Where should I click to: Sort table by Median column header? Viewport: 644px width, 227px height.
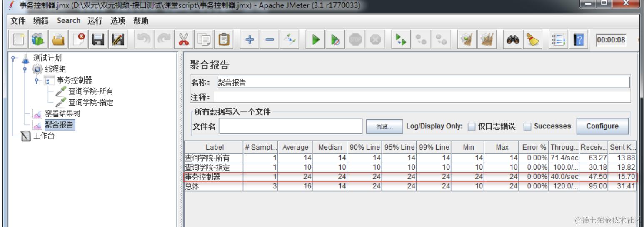point(329,147)
